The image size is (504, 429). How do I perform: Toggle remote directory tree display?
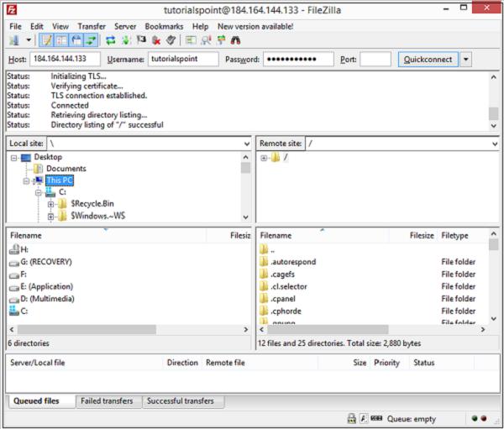[76, 40]
